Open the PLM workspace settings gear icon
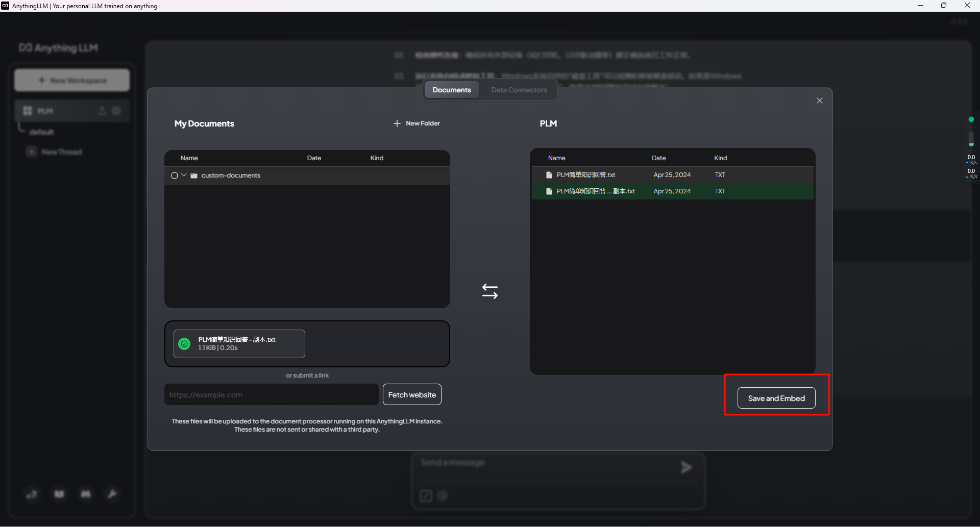980x527 pixels. pos(116,111)
